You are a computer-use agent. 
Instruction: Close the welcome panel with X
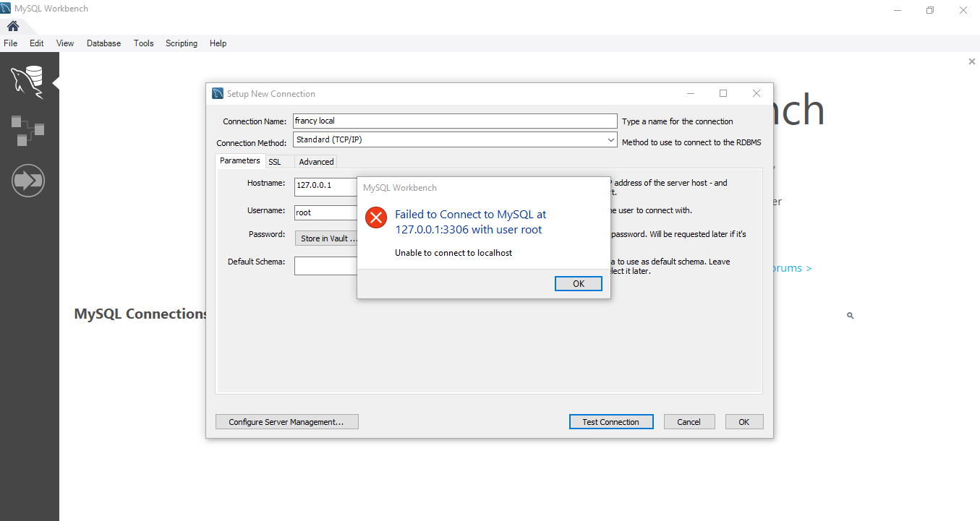coord(972,62)
